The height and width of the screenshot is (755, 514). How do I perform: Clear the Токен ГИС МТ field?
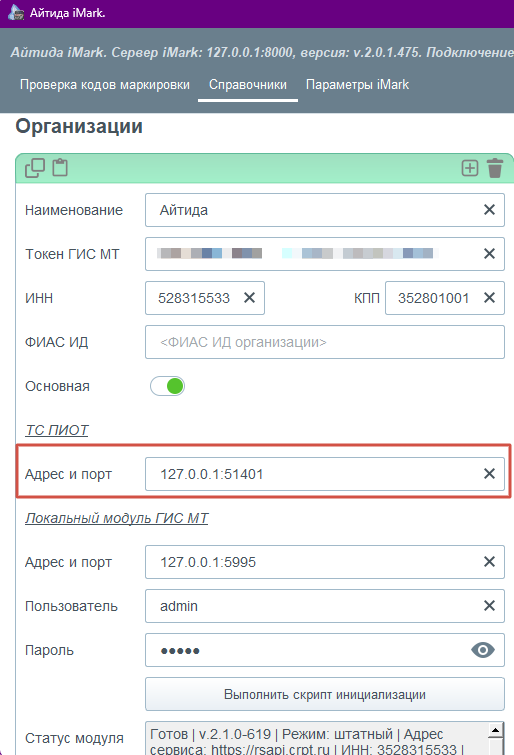pos(489,254)
